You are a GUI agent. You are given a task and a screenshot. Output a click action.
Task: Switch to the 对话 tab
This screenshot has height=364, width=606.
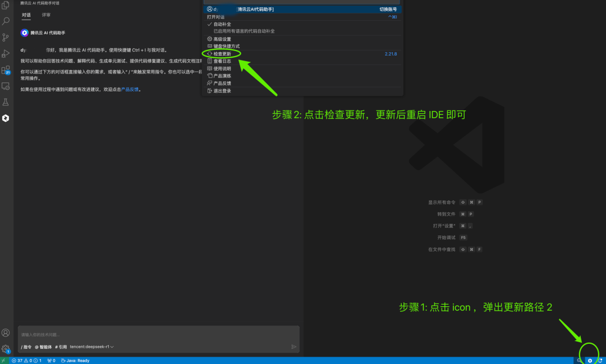click(x=26, y=15)
